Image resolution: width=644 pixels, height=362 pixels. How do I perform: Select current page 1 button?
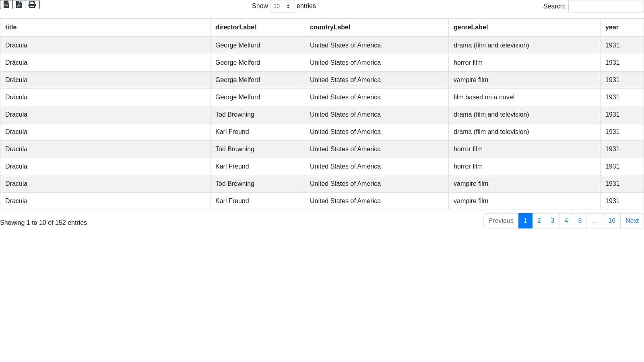[525, 221]
